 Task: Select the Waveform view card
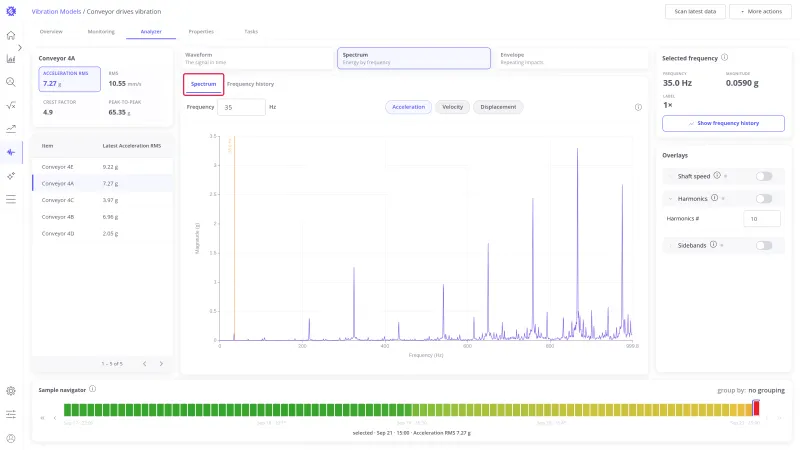pos(257,58)
